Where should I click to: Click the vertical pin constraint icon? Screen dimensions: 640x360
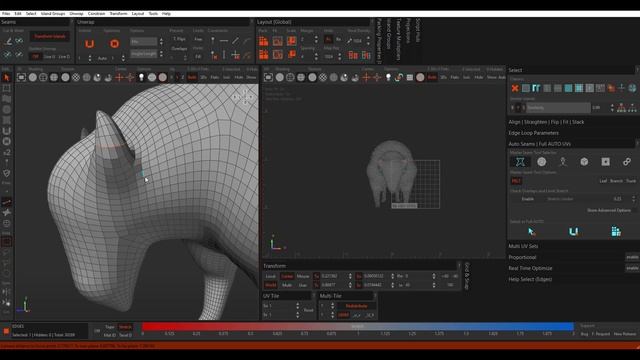click(213, 41)
